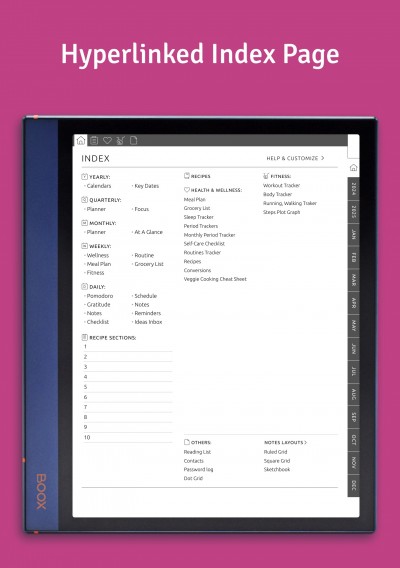The width and height of the screenshot is (400, 568).
Task: Open the Workout Tracker link
Action: pyautogui.click(x=282, y=185)
